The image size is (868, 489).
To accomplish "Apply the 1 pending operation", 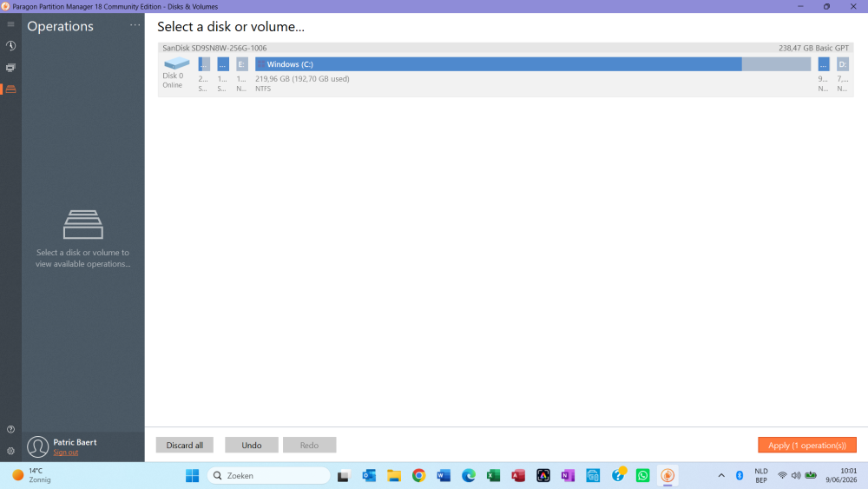I will click(806, 445).
